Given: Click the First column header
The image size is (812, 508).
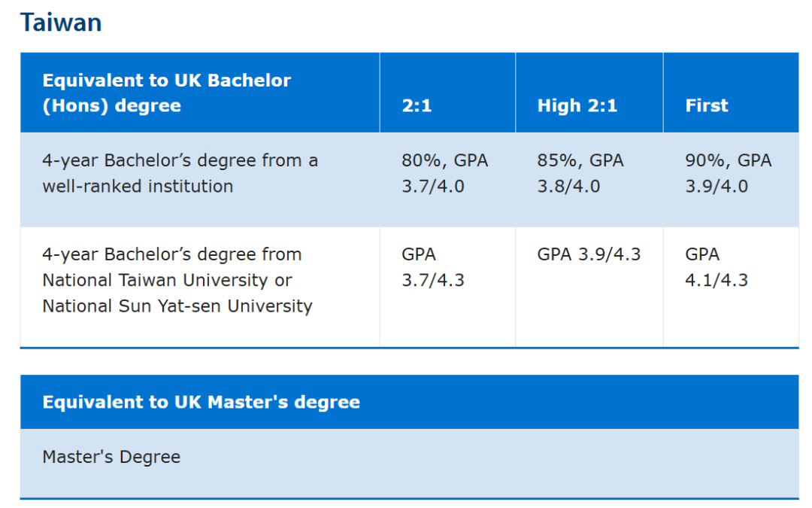Looking at the screenshot, I should [x=732, y=93].
